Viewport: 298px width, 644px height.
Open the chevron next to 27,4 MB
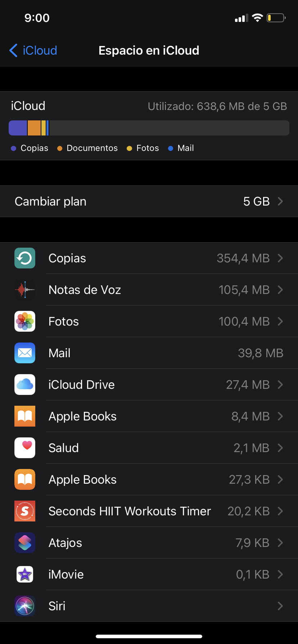(280, 385)
